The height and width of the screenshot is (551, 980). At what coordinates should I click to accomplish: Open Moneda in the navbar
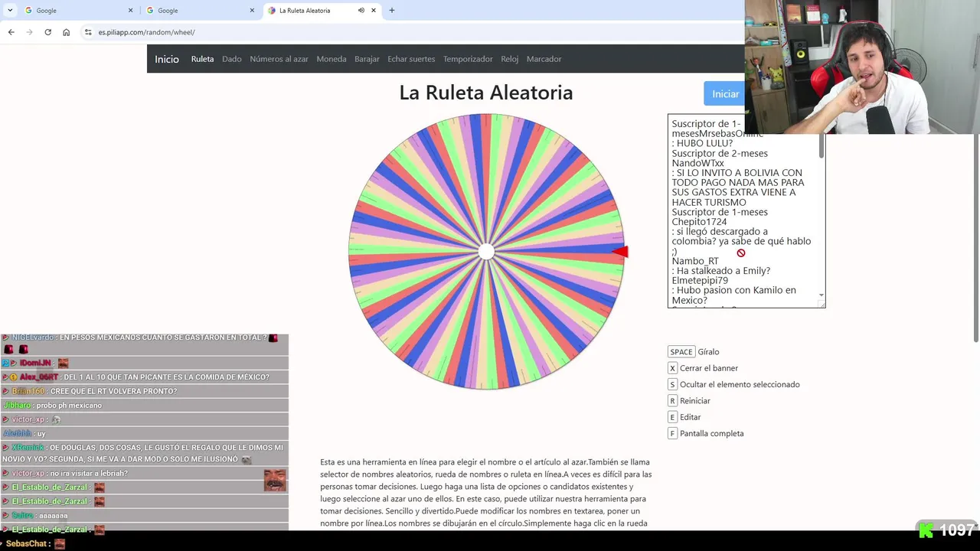coord(332,59)
